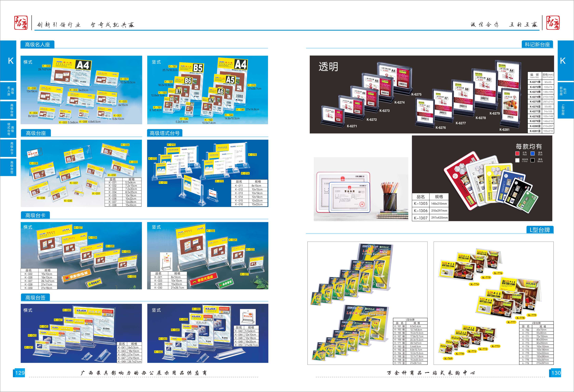Select the blue color swatch under 每款均有
The height and width of the screenshot is (392, 574).
(533, 153)
